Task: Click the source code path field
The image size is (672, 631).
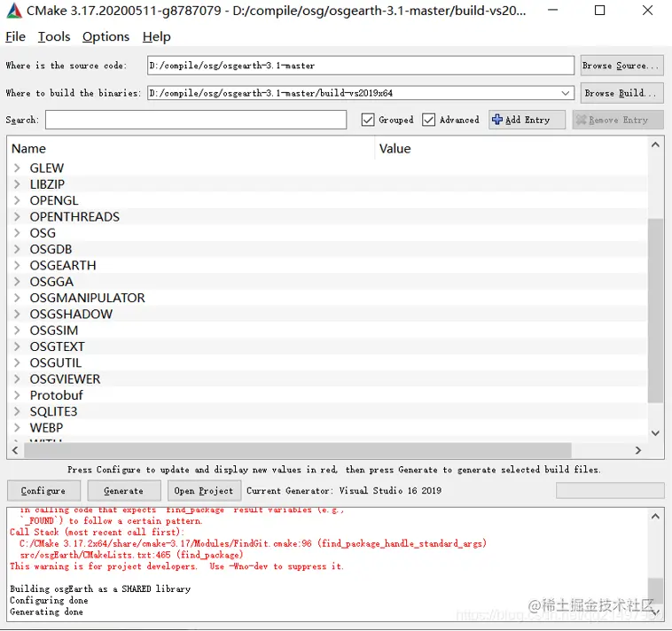Action: click(x=361, y=66)
